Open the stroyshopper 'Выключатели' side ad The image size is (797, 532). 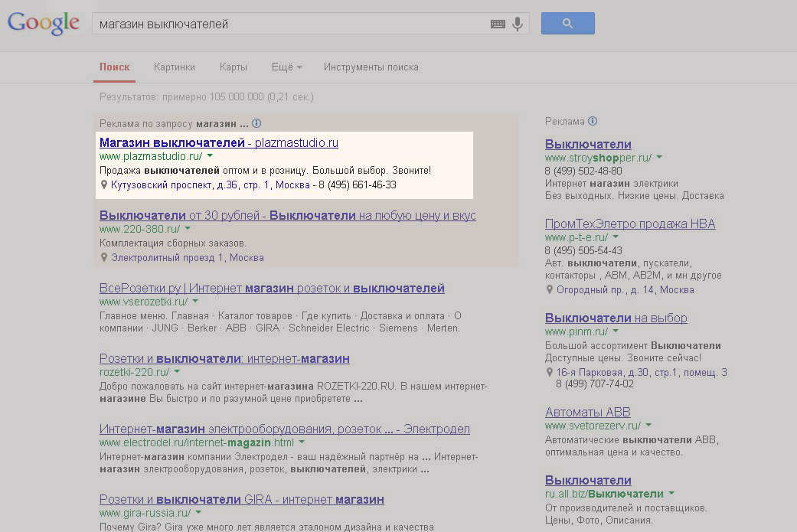[x=588, y=145]
